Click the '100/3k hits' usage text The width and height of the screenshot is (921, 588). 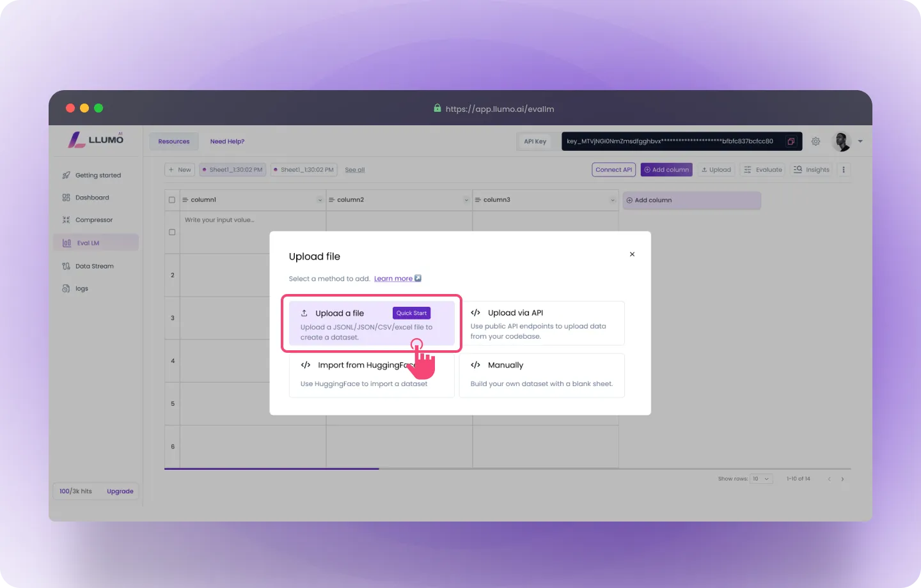click(75, 491)
